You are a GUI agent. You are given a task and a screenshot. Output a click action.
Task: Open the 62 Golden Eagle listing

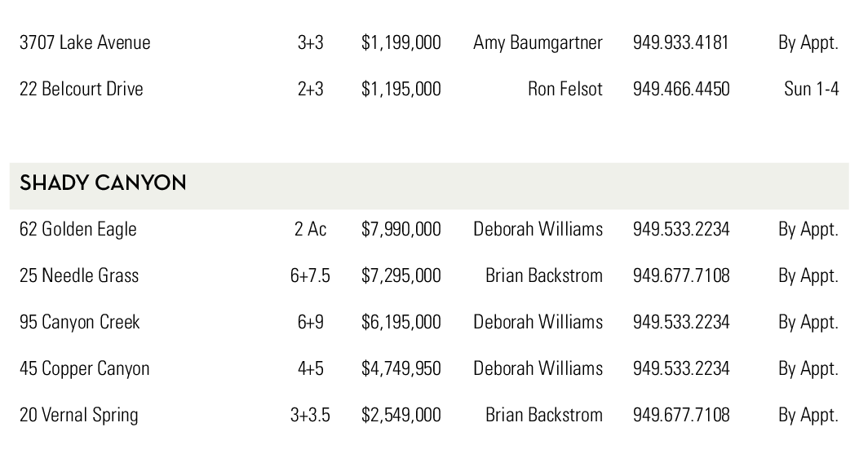[78, 230]
